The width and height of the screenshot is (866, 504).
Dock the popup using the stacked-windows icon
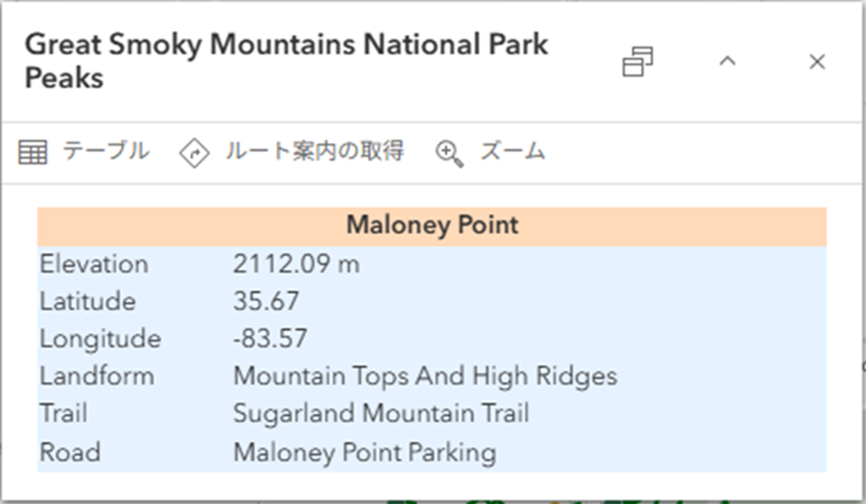(637, 63)
